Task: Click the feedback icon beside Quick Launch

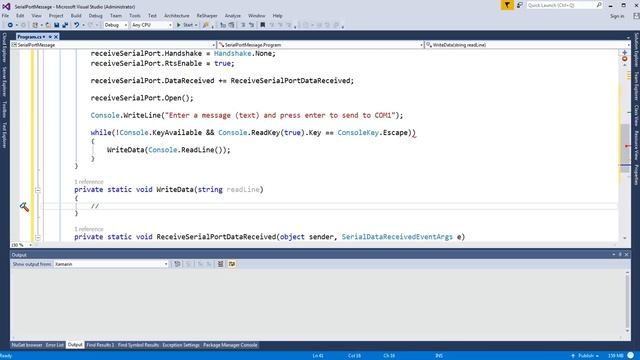Action: [520, 5]
